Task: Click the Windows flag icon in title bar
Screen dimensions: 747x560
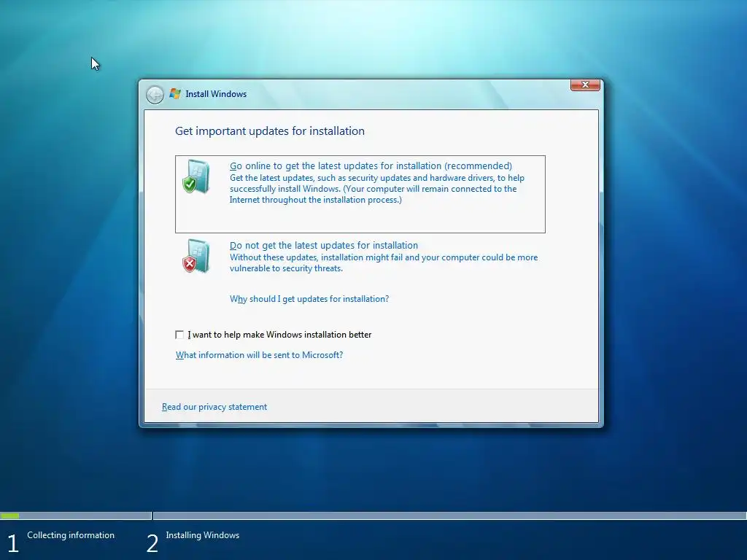Action: [x=175, y=94]
